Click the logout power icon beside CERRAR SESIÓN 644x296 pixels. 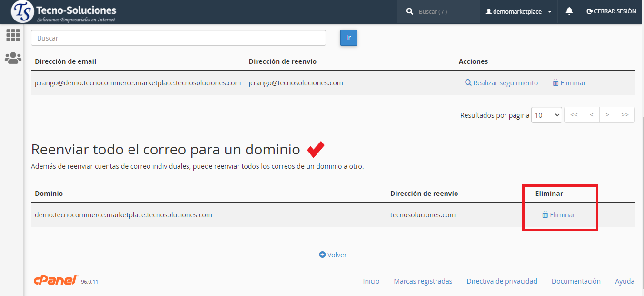[590, 11]
